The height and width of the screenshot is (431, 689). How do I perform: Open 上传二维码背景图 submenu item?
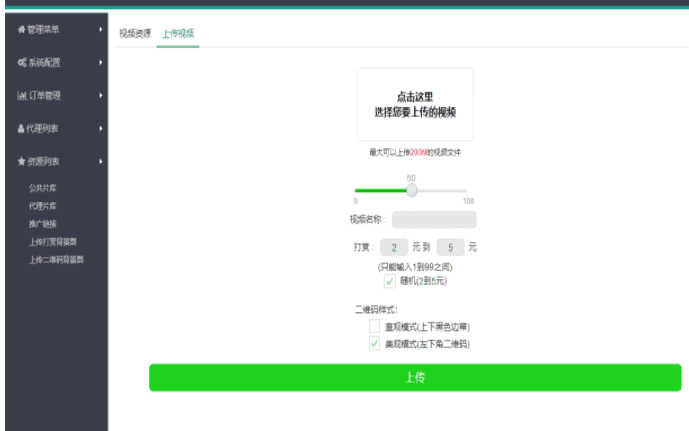point(56,260)
